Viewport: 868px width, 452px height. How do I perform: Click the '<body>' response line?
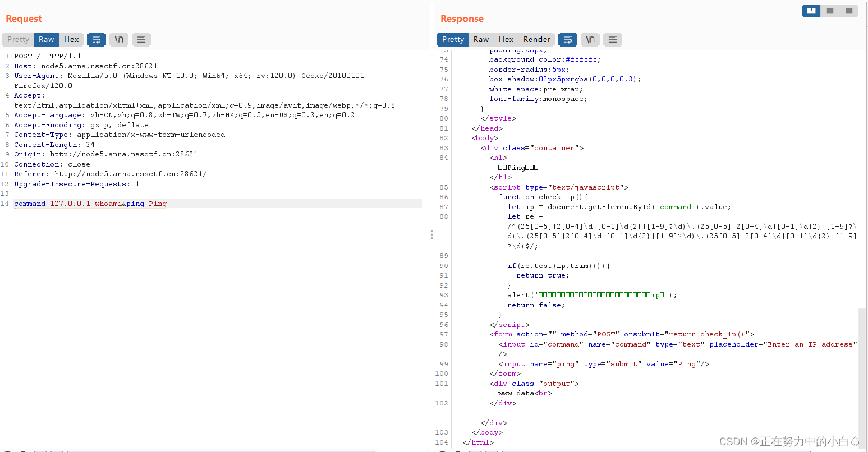click(485, 138)
